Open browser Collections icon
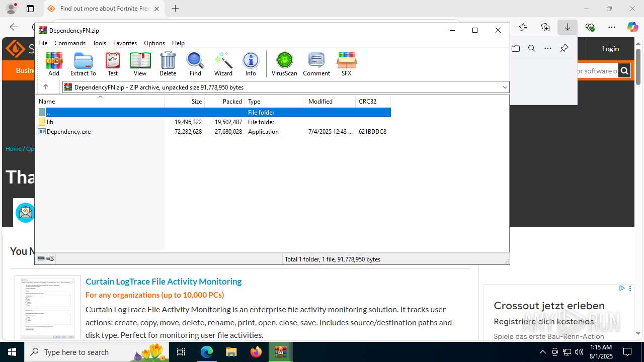This screenshot has width=644, height=362. coord(545,27)
